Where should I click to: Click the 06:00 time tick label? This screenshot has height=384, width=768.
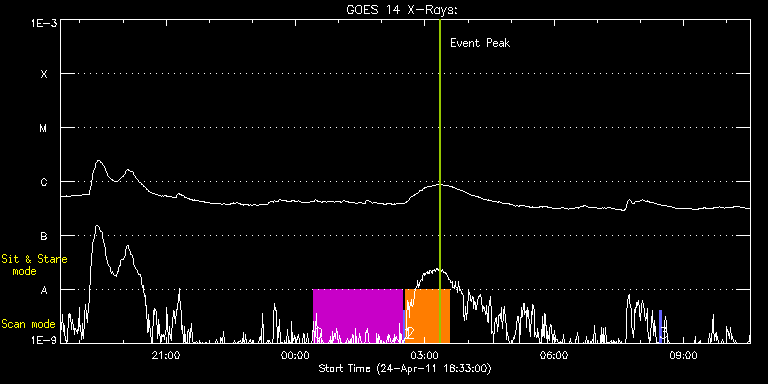pos(554,355)
